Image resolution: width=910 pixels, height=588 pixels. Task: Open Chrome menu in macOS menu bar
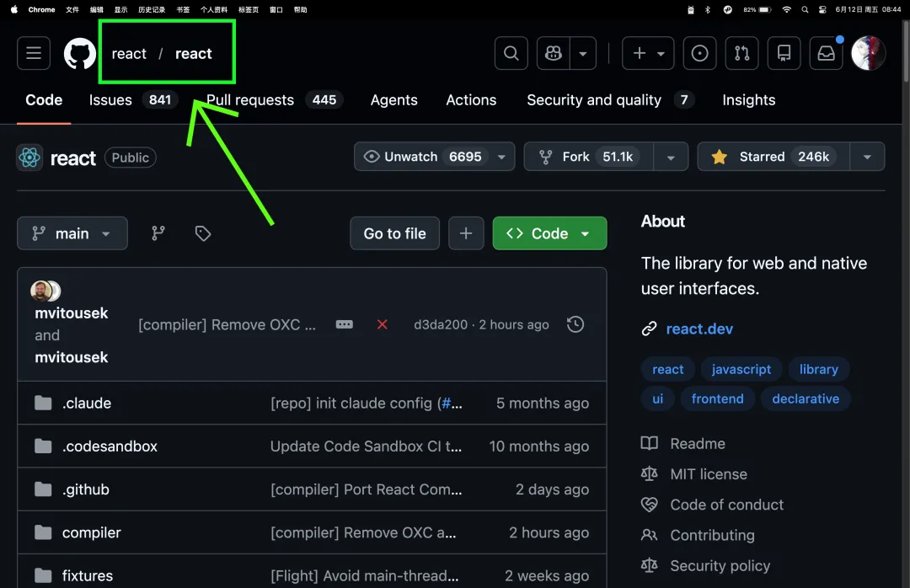pos(42,9)
